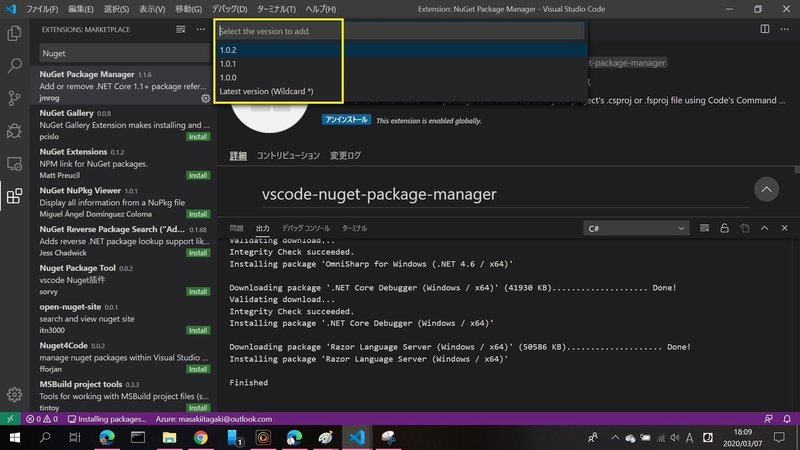Open the taskbar clock showing 18:09

(743, 438)
